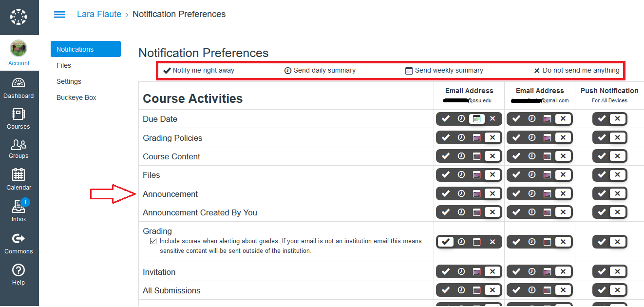Image resolution: width=644 pixels, height=307 pixels.
Task: Open Settings in account menu
Action: pyautogui.click(x=69, y=81)
